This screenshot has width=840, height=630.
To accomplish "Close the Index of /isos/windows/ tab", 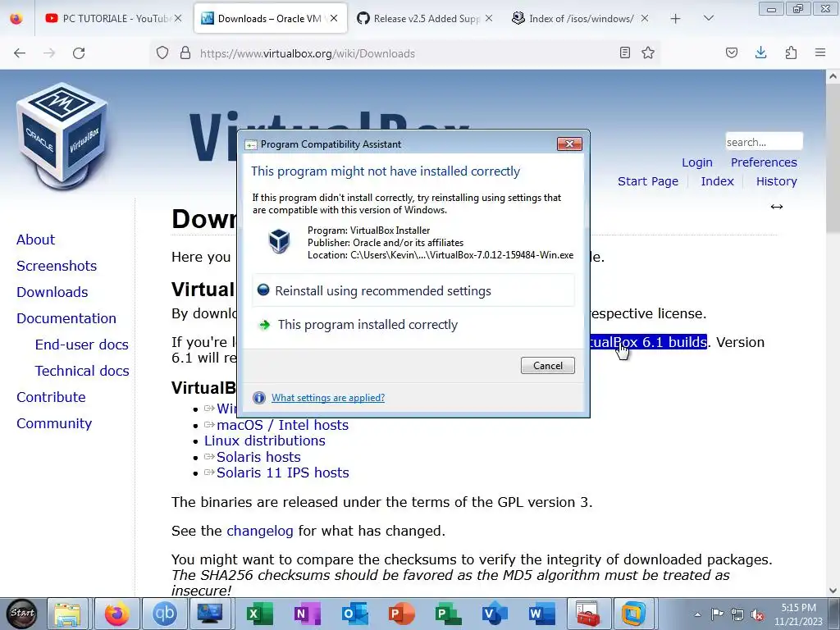I will pos(645,19).
